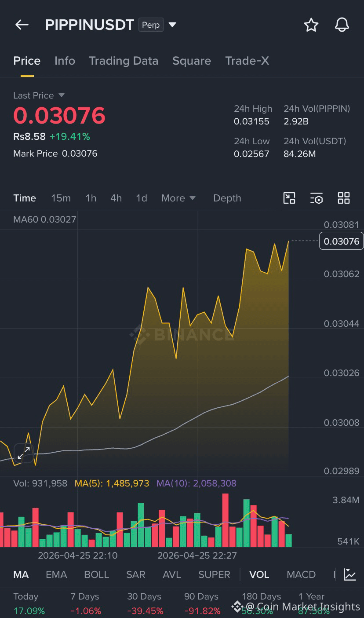Tap 7 Days performance -1.06%
The width and height of the screenshot is (364, 618).
[86, 611]
